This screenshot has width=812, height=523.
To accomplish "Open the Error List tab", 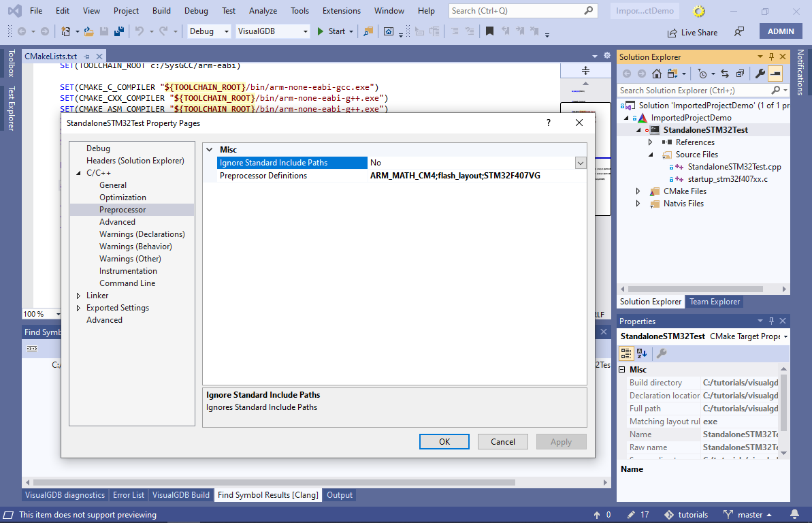I will 129,495.
